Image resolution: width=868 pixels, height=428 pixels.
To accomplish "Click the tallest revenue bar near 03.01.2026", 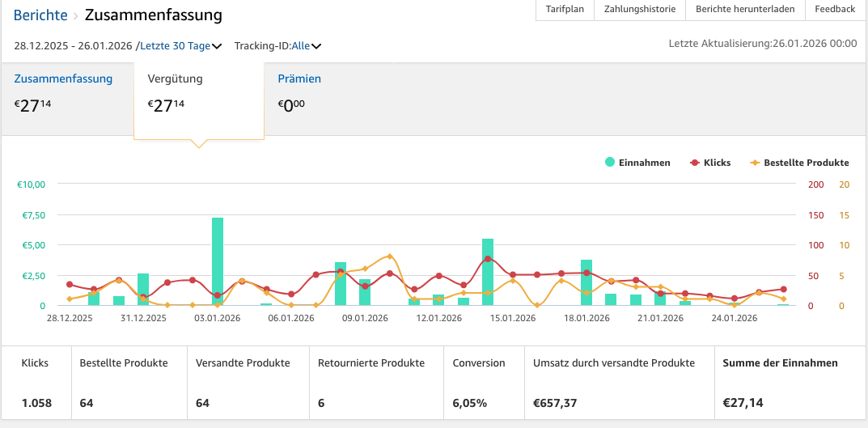I will click(218, 261).
